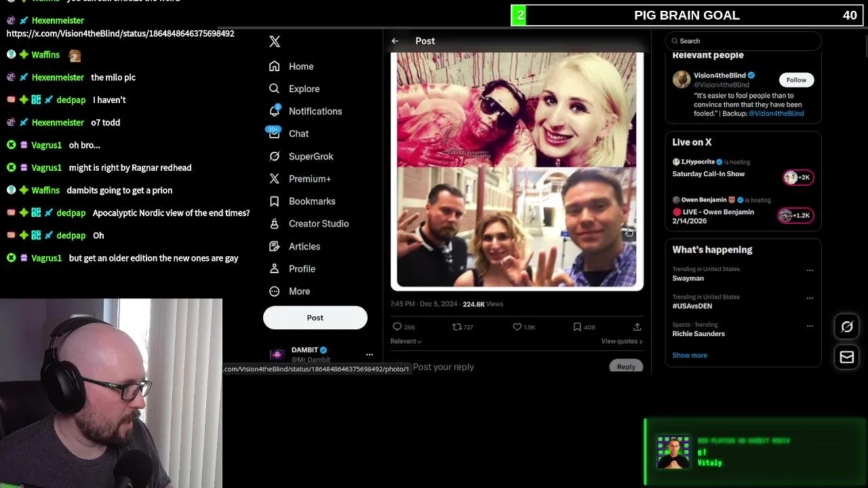
Task: Click the 7:45 PM Dec 5, 2024 timestamp
Action: pyautogui.click(x=424, y=304)
